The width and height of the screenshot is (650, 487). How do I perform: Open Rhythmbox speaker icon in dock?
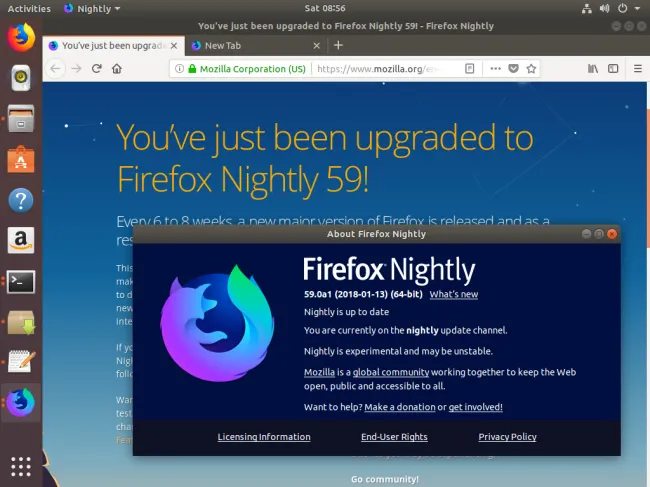click(21, 78)
